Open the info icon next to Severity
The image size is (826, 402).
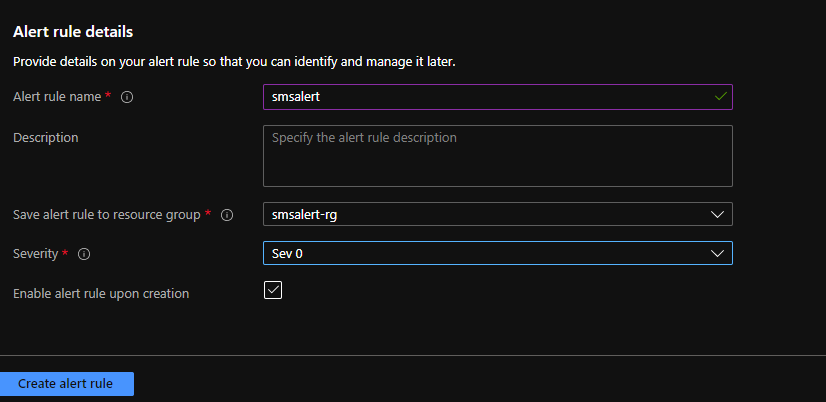84,254
